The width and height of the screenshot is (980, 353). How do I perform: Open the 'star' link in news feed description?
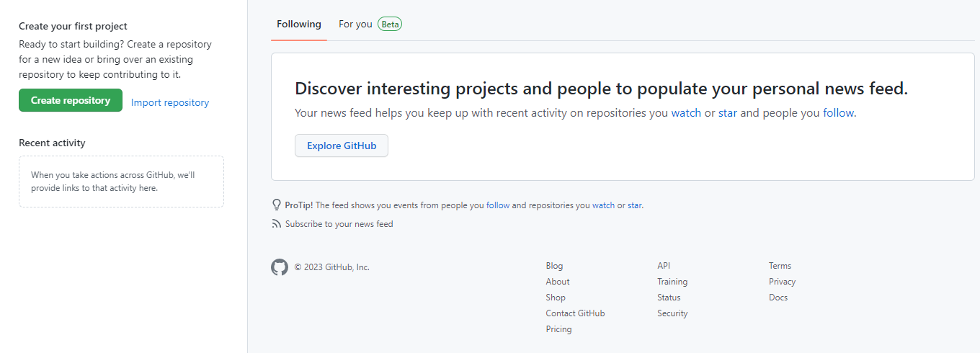tap(728, 113)
